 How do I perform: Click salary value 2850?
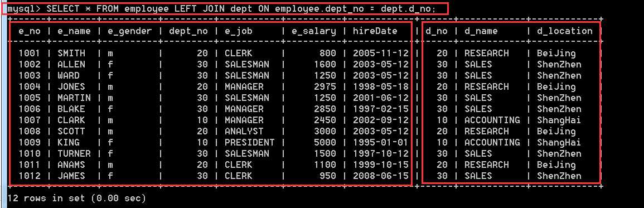point(325,109)
